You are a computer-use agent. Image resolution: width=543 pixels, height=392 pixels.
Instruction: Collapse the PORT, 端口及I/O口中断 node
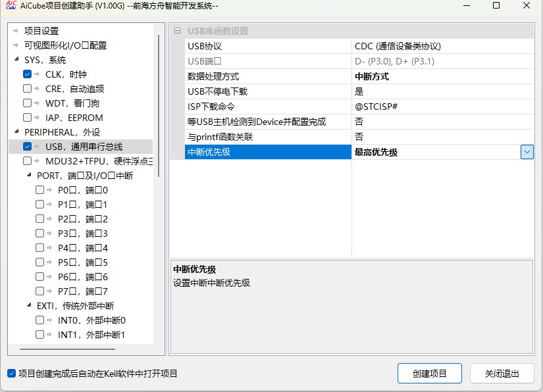[x=29, y=175]
